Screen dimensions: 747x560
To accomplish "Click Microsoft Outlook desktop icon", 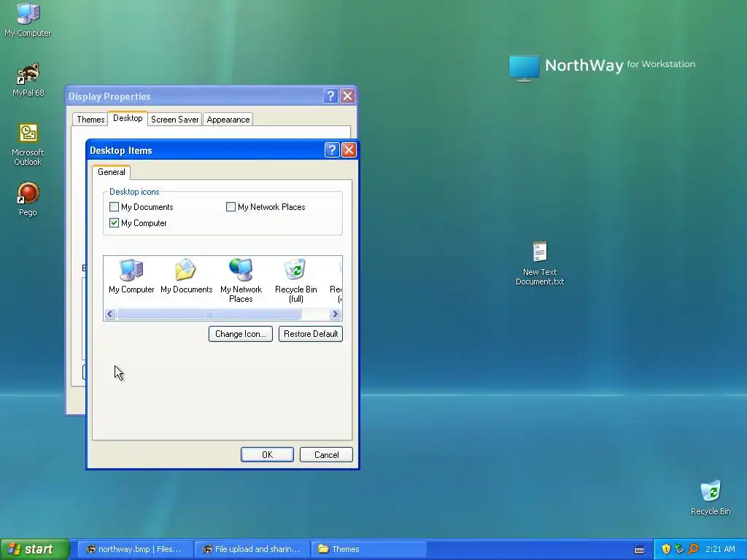I will tap(28, 144).
